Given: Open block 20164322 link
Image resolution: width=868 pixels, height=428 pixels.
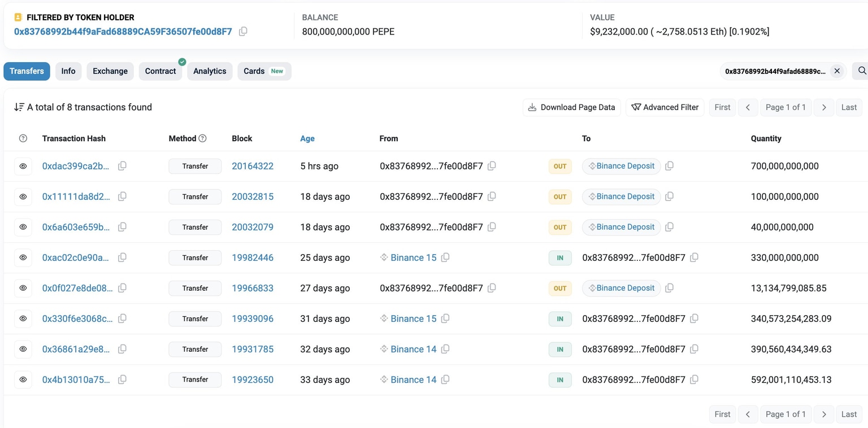Looking at the screenshot, I should [x=253, y=166].
